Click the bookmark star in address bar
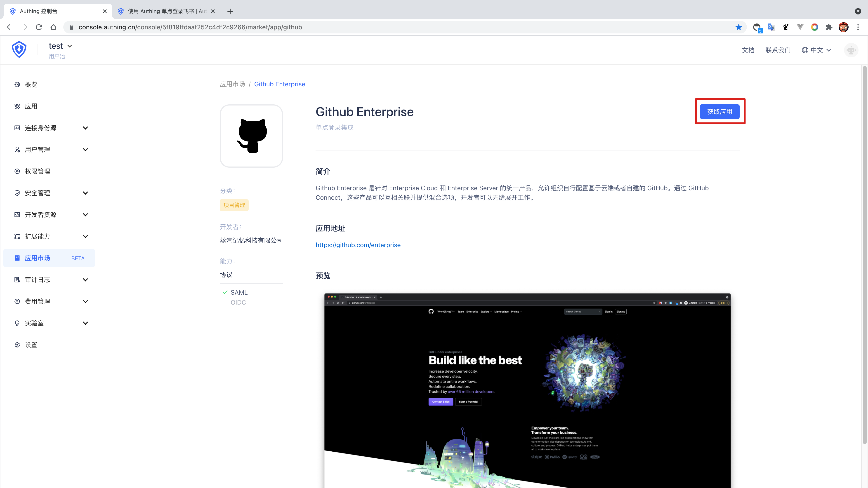The width and height of the screenshot is (868, 488). click(x=738, y=27)
